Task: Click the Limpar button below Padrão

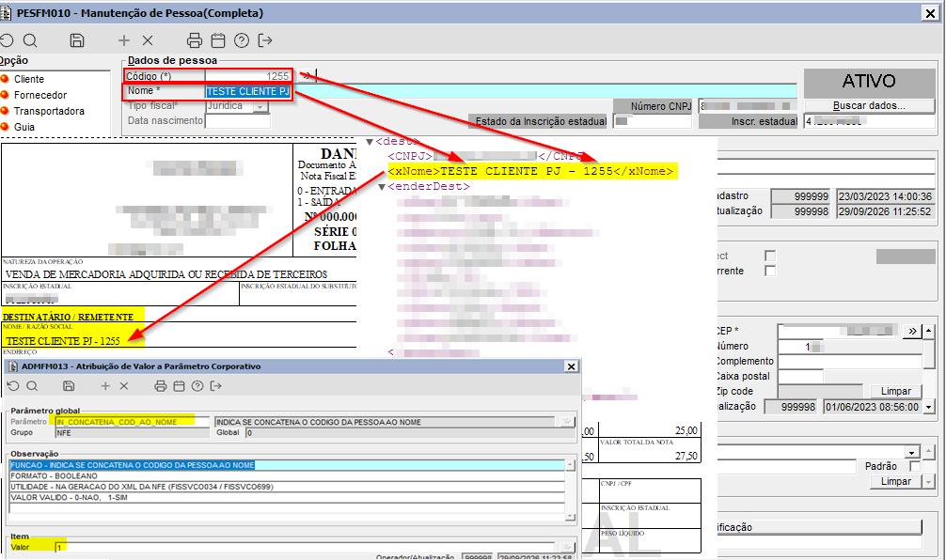Action: pyautogui.click(x=896, y=482)
